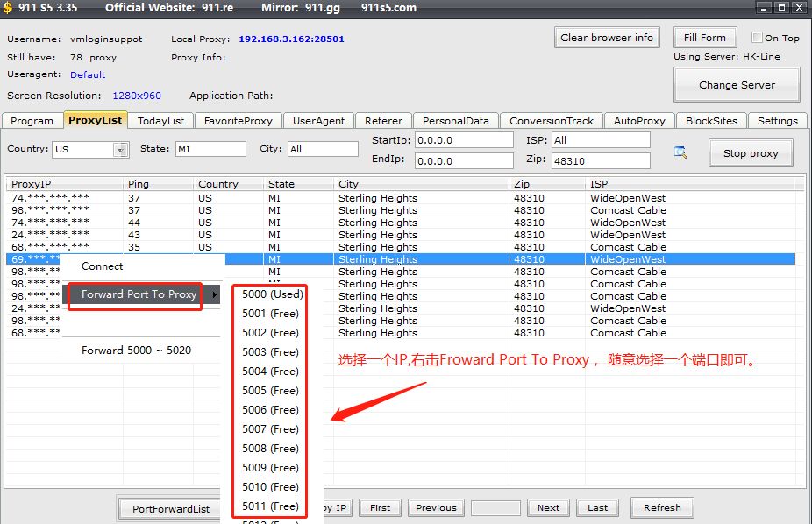Open the Country dropdown
The width and height of the screenshot is (812, 524).
click(120, 150)
